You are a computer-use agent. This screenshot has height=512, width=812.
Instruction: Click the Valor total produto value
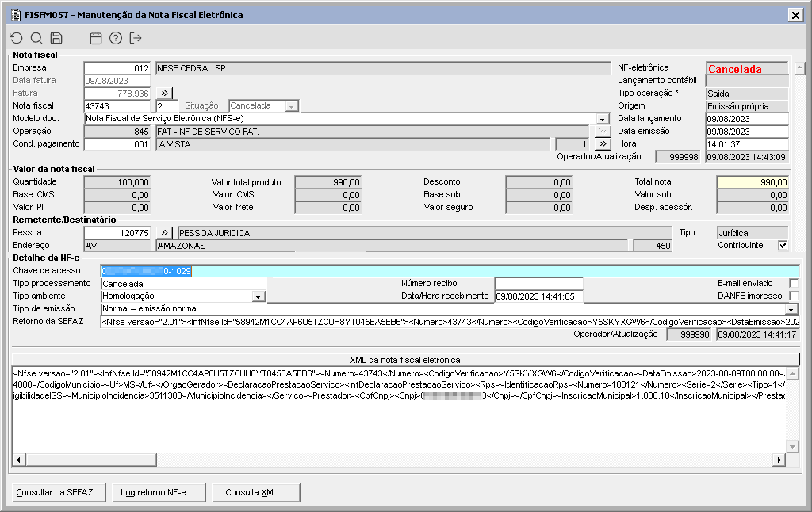[x=327, y=182]
